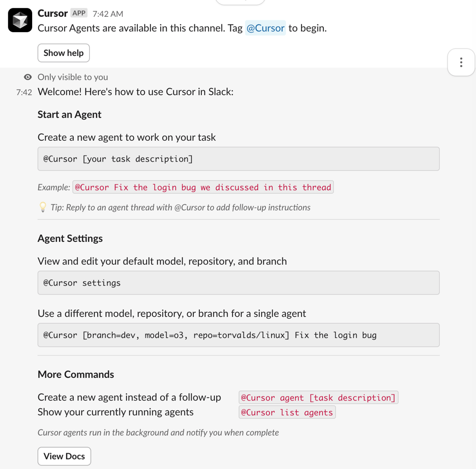Click the "@Cursor list agents" snippet
476x469 pixels.
pos(287,412)
